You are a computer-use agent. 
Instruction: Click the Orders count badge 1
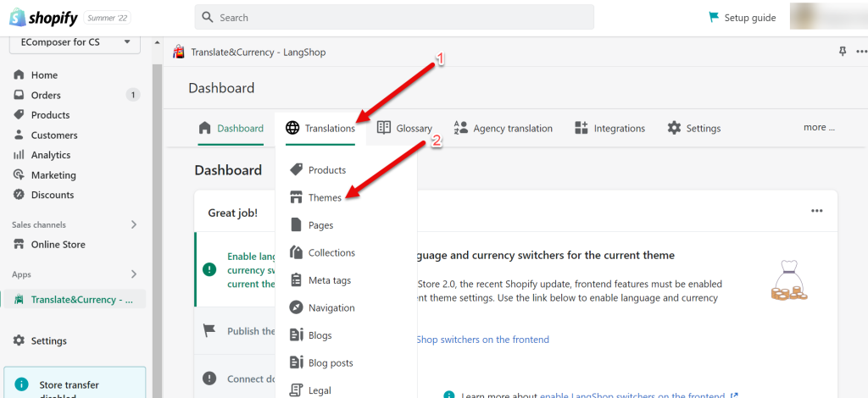pos(133,95)
